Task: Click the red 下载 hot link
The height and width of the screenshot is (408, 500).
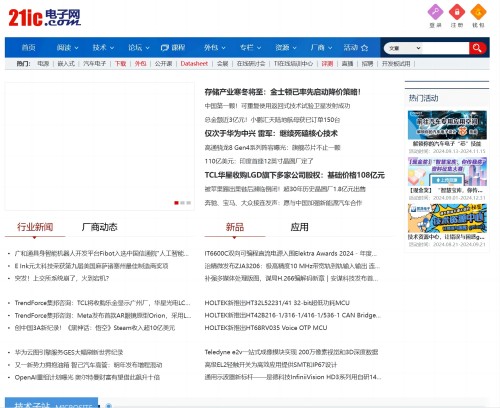Action: tap(120, 63)
